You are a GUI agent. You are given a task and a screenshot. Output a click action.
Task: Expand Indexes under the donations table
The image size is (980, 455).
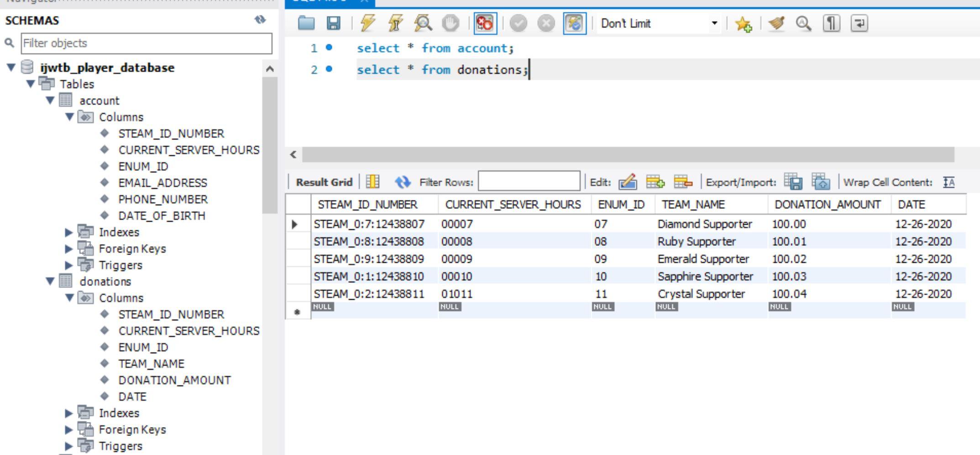[68, 413]
